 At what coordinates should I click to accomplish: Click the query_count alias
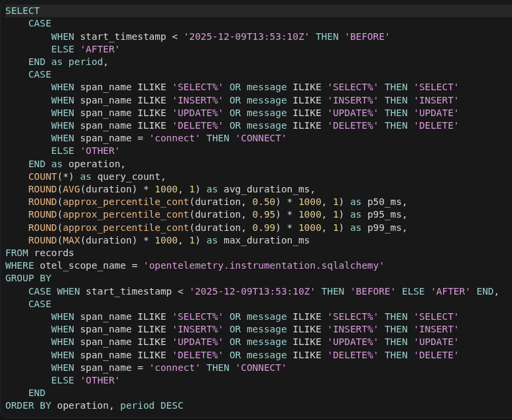[129, 176]
